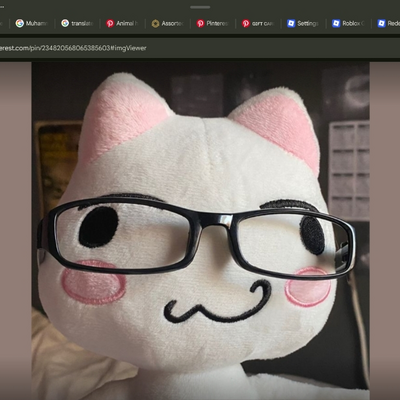Viewport: 400px width, 400px height.
Task: Switch to the "translate" Google tab
Action: click(x=77, y=23)
